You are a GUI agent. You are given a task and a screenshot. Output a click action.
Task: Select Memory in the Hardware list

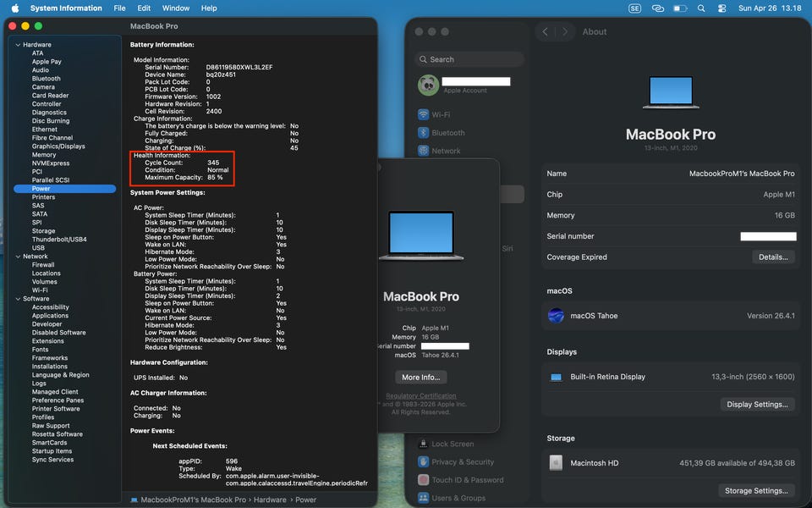pos(44,155)
